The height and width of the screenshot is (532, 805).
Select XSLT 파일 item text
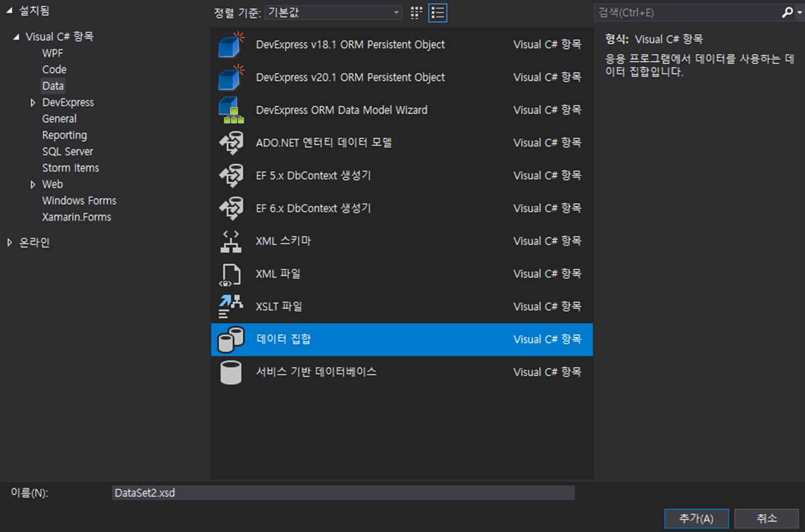(x=278, y=307)
